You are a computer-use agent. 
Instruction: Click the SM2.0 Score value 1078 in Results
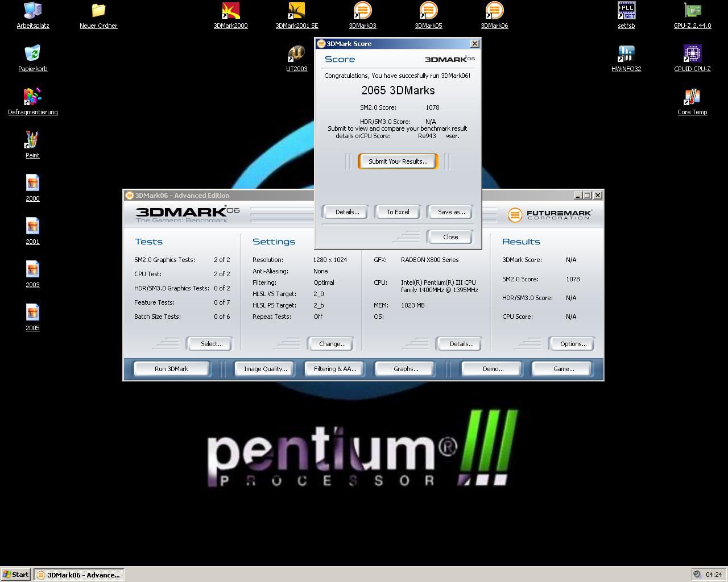coord(573,279)
